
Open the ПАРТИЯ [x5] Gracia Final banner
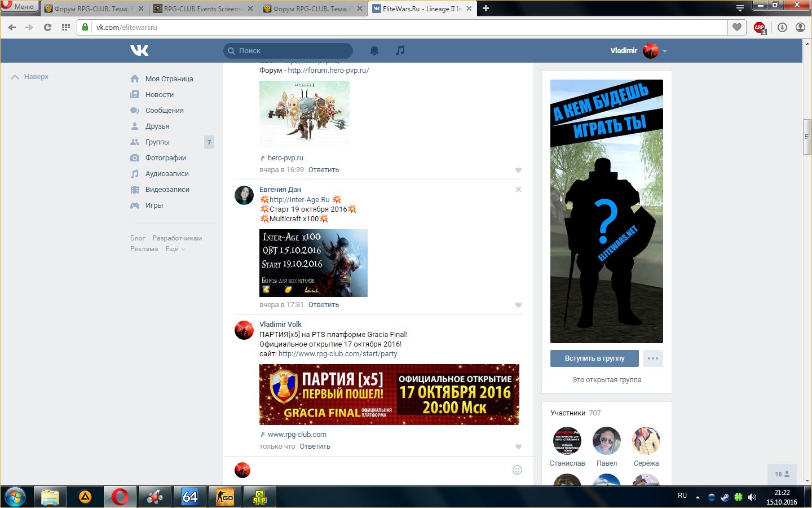point(389,395)
